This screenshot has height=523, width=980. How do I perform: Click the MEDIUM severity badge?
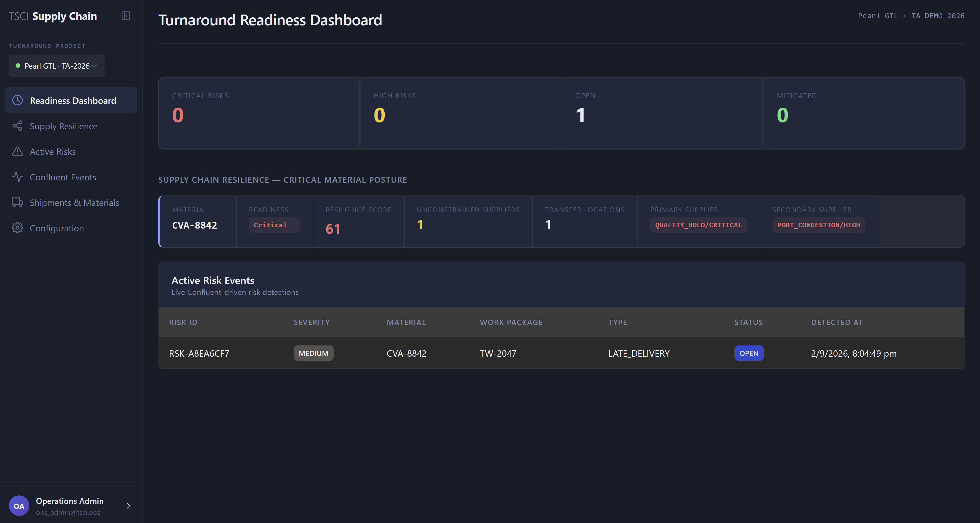[x=313, y=353]
